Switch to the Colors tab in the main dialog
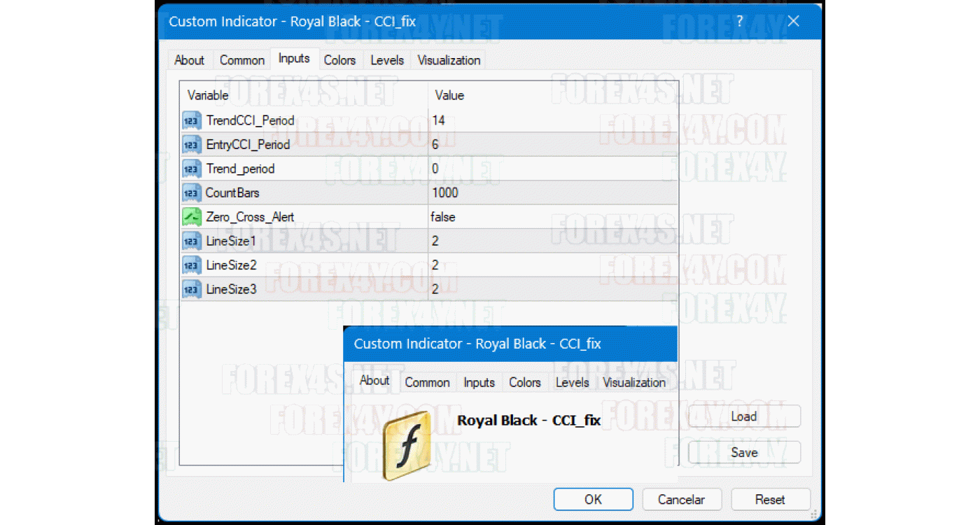This screenshot has height=525, width=980. point(339,60)
